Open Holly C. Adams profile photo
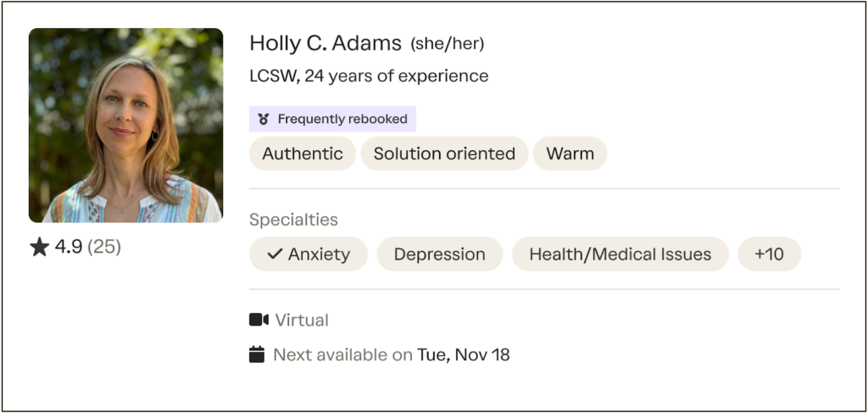The image size is (868, 413). (x=125, y=126)
